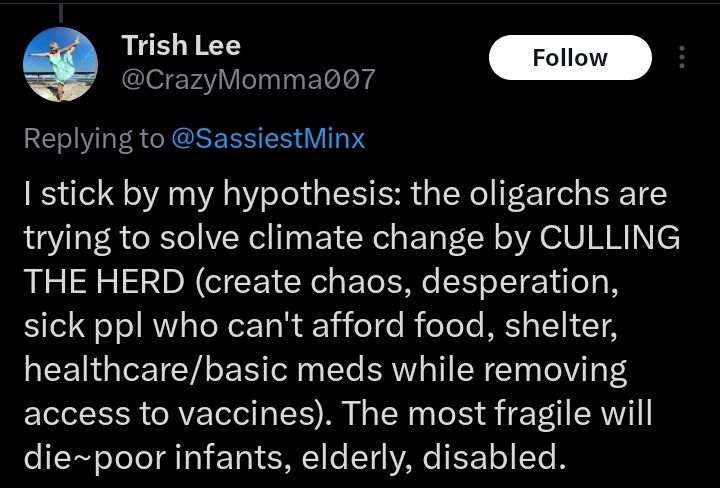Click the capitalized word "CULLING"
720x488 pixels.
pos(611,238)
